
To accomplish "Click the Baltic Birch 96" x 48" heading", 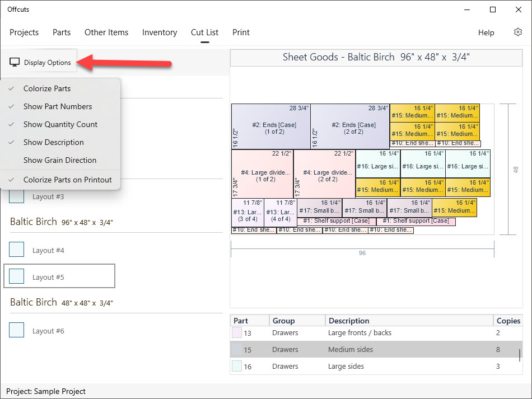I will (62, 222).
